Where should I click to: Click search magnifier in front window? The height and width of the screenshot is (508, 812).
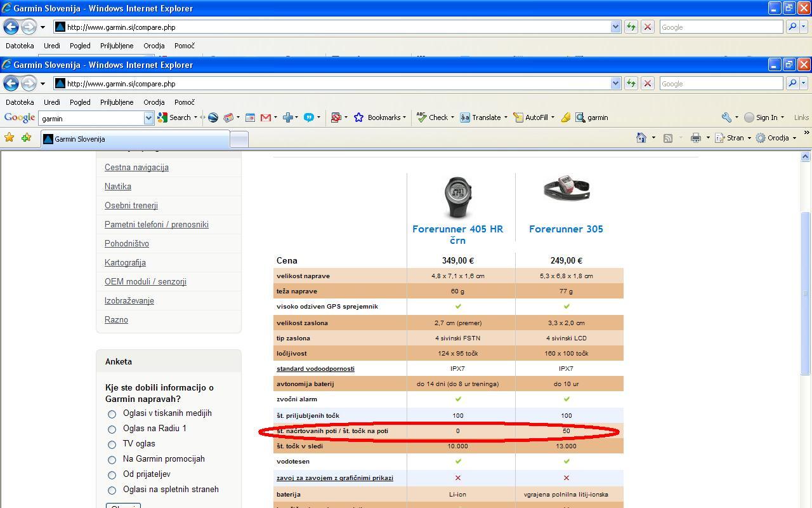pyautogui.click(x=792, y=84)
